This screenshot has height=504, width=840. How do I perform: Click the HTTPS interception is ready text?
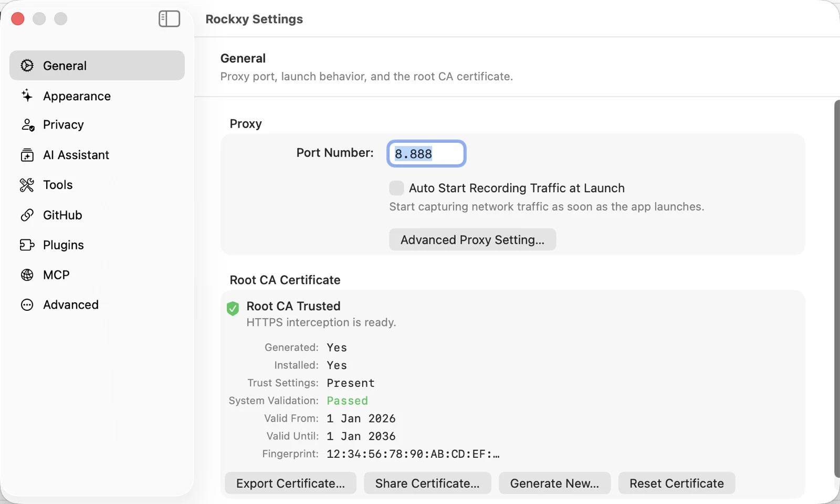click(x=321, y=322)
